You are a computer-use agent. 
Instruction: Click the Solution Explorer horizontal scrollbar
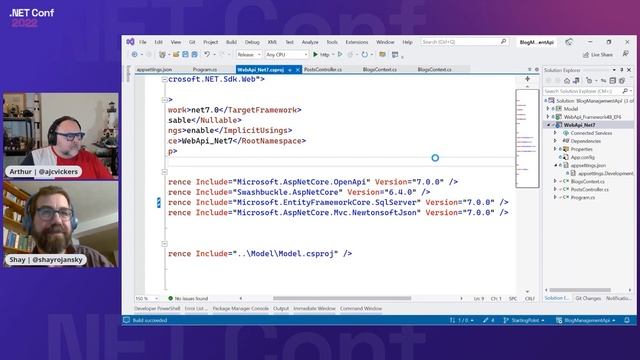point(580,290)
